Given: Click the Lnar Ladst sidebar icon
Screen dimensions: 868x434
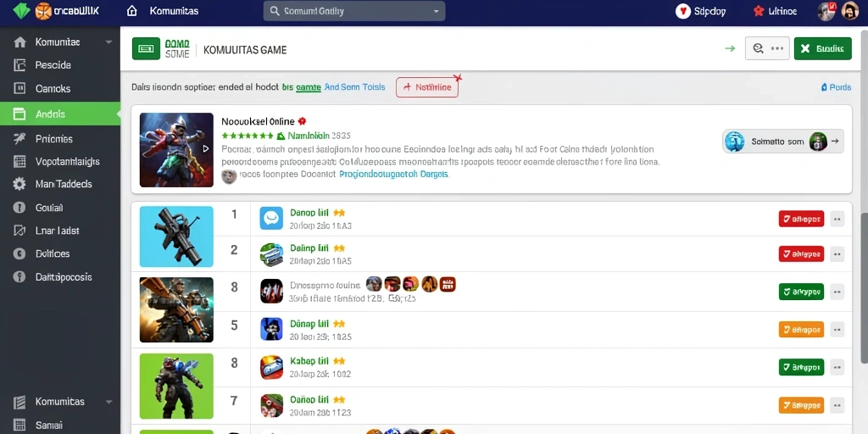Looking at the screenshot, I should pyautogui.click(x=19, y=231).
